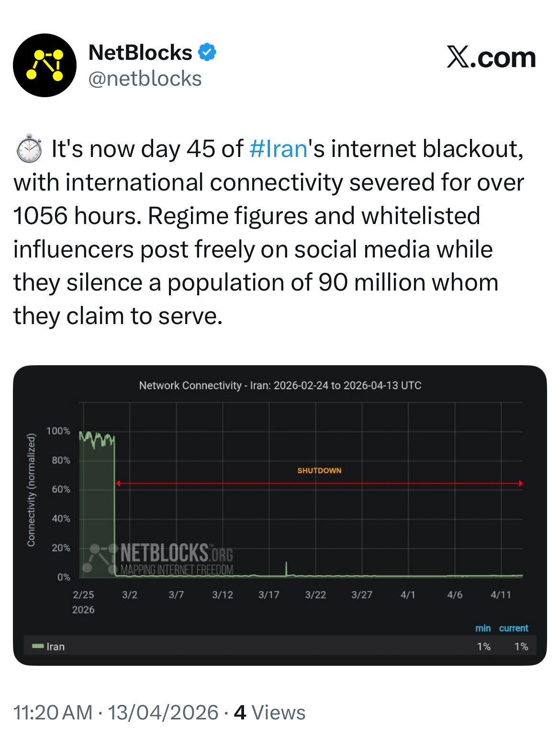Viewport: 560px width, 729px height.
Task: Open the #Iran hashtag link
Action: pos(278,149)
